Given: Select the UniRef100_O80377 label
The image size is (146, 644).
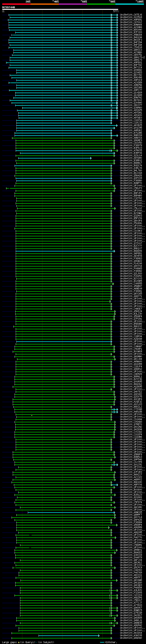Looking at the screenshot, I should 131,105.
